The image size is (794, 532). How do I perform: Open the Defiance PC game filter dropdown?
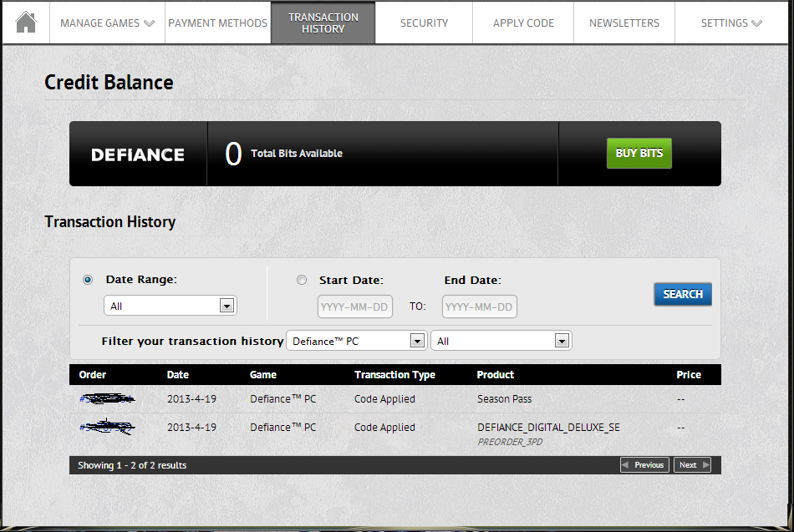click(357, 342)
